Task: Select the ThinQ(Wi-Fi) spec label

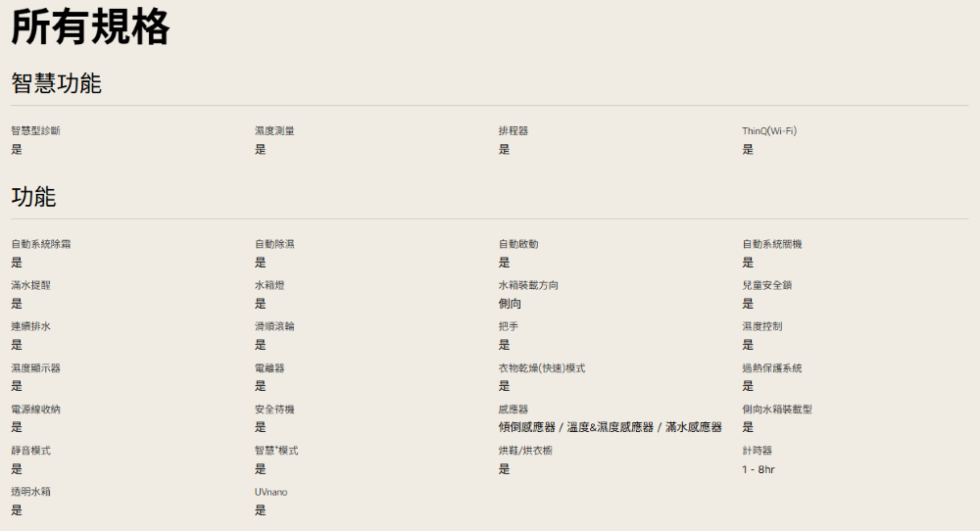Action: pyautogui.click(x=769, y=131)
